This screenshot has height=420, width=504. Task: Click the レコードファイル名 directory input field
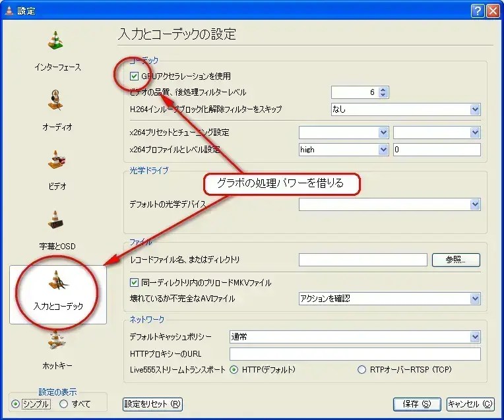[x=363, y=260]
